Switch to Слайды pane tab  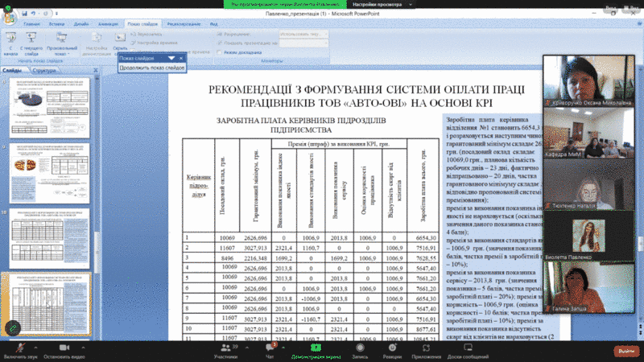12,71
